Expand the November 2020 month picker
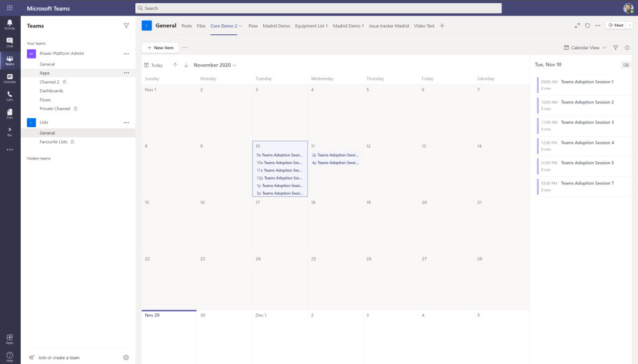Screen dimensions: 638x364 pyautogui.click(x=215, y=65)
